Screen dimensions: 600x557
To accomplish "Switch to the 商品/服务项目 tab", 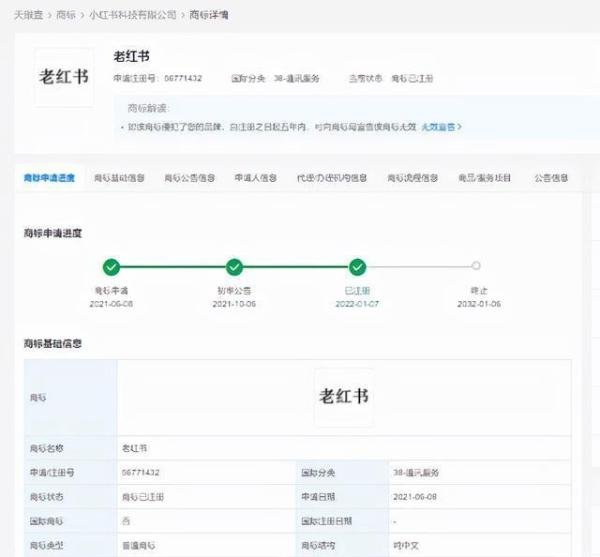I will point(484,178).
